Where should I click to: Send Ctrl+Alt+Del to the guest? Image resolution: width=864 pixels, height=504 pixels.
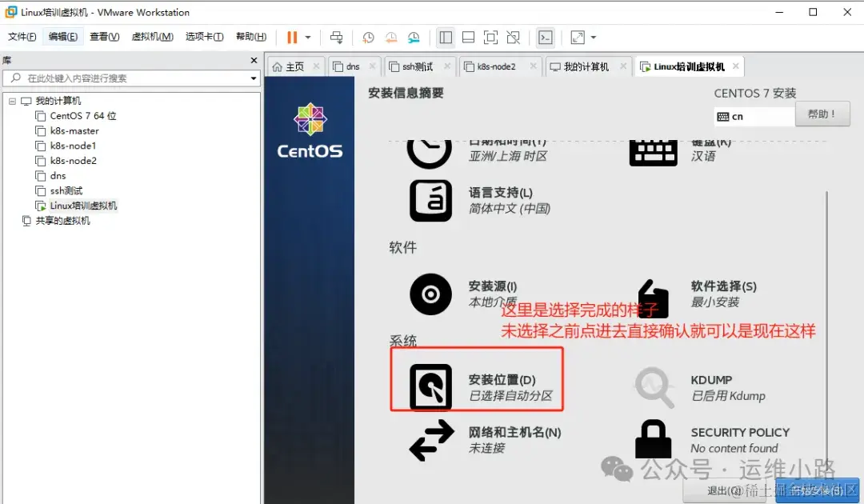(x=336, y=37)
